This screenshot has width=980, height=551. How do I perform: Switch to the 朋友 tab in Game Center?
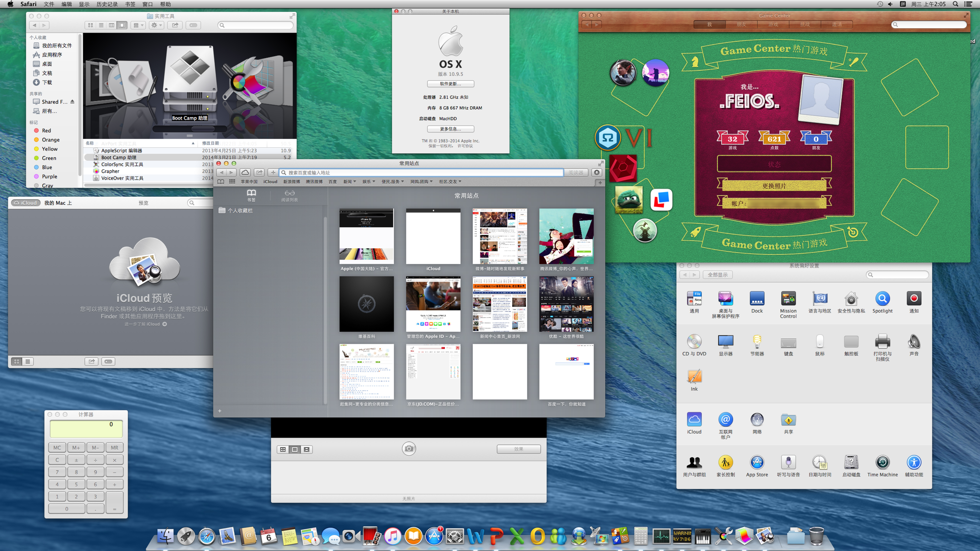click(741, 25)
